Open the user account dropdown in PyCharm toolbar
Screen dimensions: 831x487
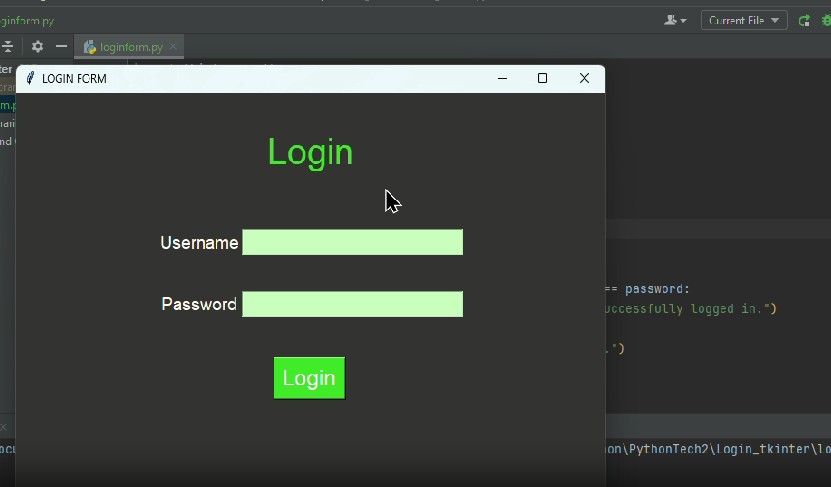[x=675, y=20]
